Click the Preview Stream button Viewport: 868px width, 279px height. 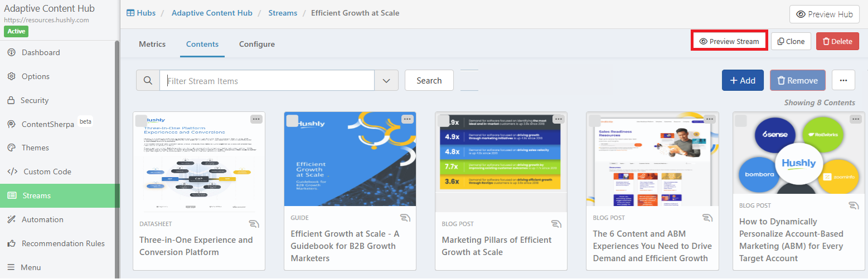pyautogui.click(x=729, y=41)
